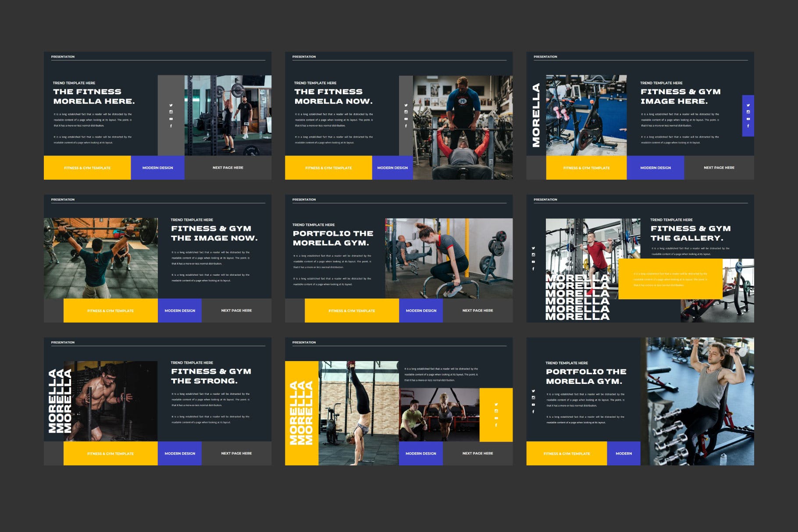This screenshot has width=798, height=532.
Task: Click heading 'THE FITNESS MORELLA NOW.'
Action: click(x=333, y=96)
